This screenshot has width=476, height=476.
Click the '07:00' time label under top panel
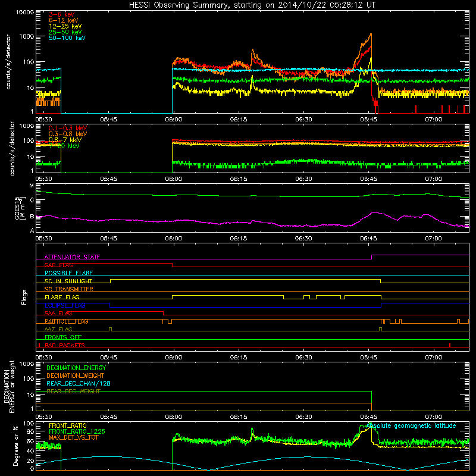434,120
